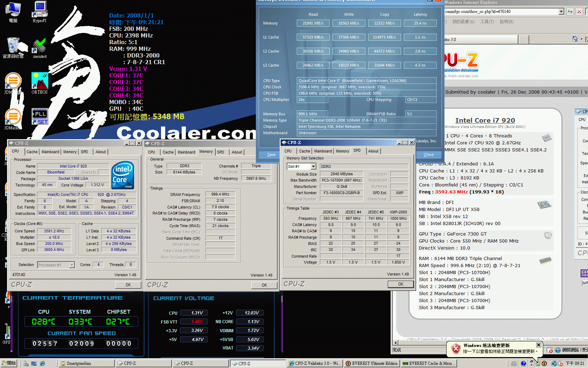Viewport: 588px width, 368px height.
Task: Click the Windows update warning tray icon
Action: tap(538, 363)
